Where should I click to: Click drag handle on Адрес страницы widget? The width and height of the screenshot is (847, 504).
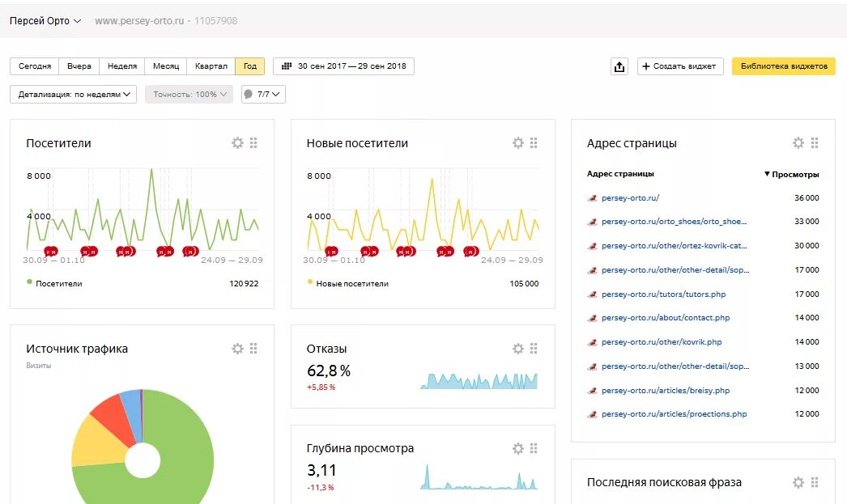point(815,143)
